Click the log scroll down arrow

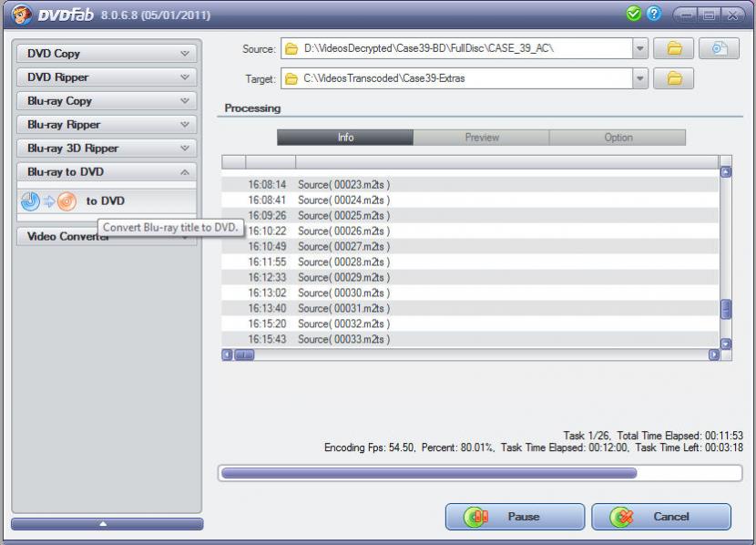(x=726, y=344)
